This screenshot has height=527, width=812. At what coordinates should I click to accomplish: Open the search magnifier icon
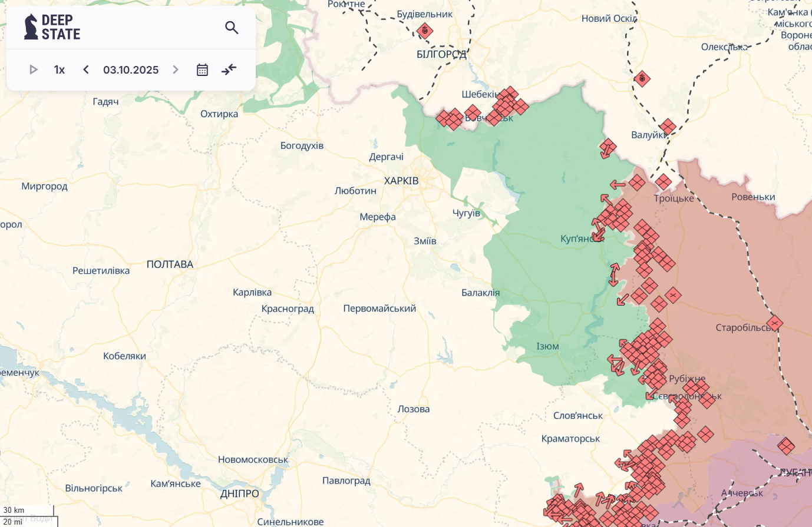pyautogui.click(x=232, y=28)
